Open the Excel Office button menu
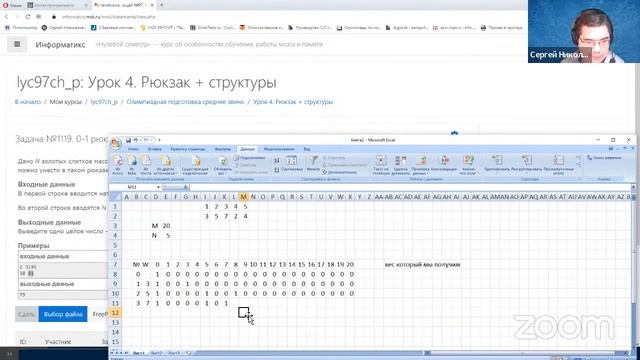640x360 pixels. pos(116,143)
